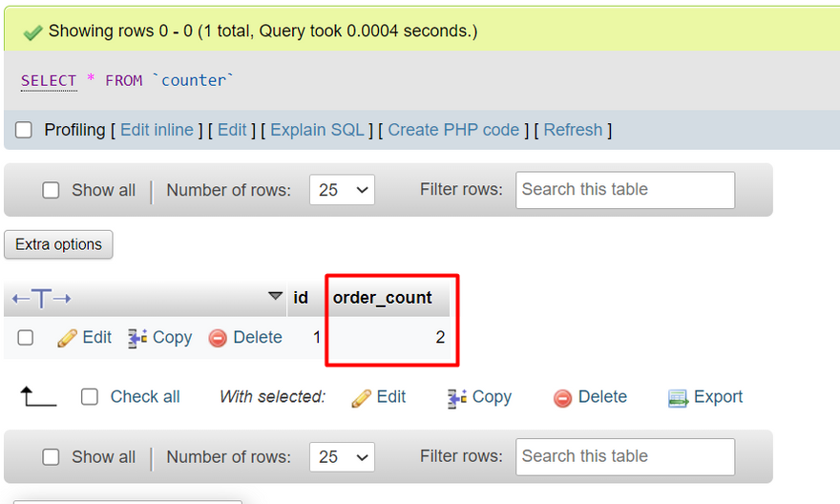Open the Explain SQL link
Image resolution: width=840 pixels, height=504 pixels.
pos(317,130)
